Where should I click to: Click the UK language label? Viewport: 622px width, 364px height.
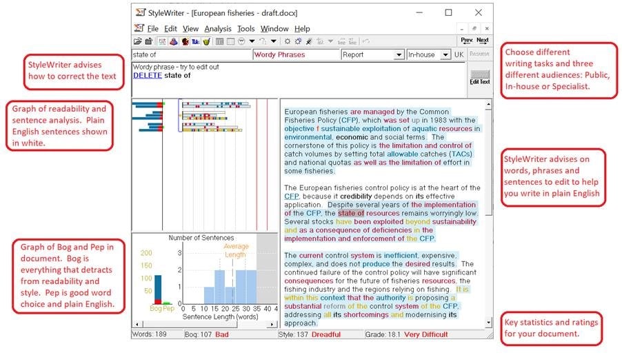459,54
